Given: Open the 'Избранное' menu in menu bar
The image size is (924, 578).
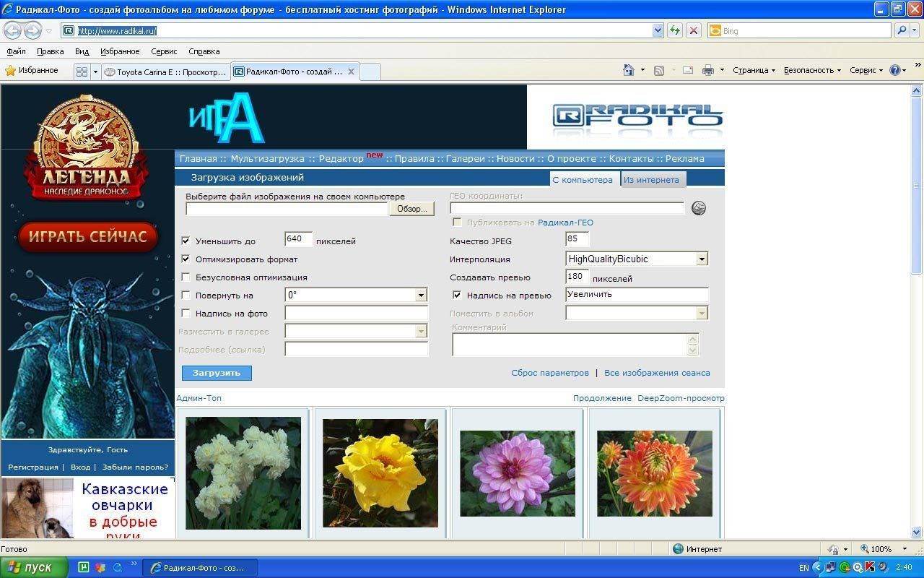Looking at the screenshot, I should [120, 51].
